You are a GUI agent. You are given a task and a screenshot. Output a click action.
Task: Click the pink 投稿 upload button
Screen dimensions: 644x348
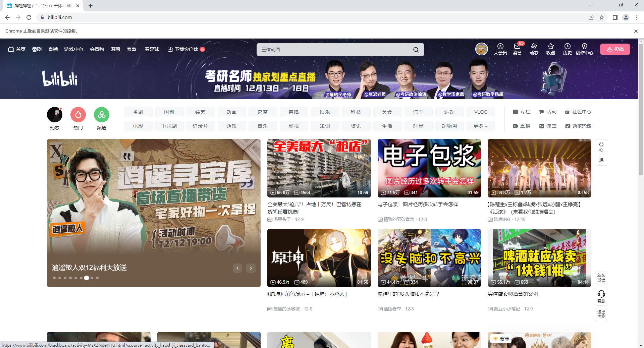click(615, 49)
